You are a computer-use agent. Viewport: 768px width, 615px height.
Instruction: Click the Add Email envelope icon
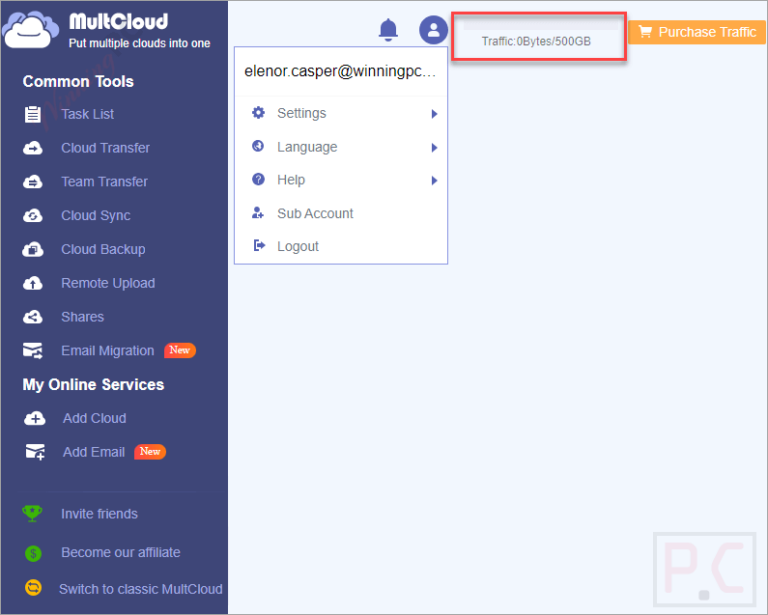click(35, 452)
